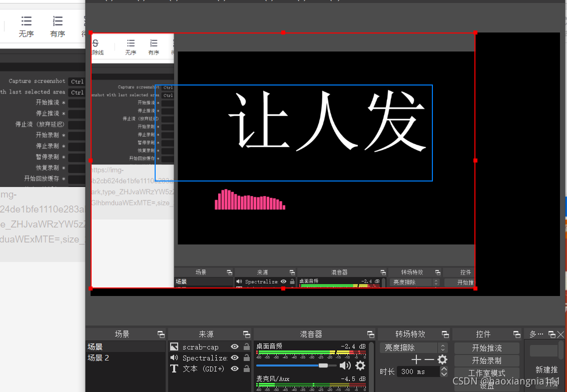This screenshot has height=392, width=567.
Task: Click the 麦克风/Aux channel label
Action: click(273, 378)
